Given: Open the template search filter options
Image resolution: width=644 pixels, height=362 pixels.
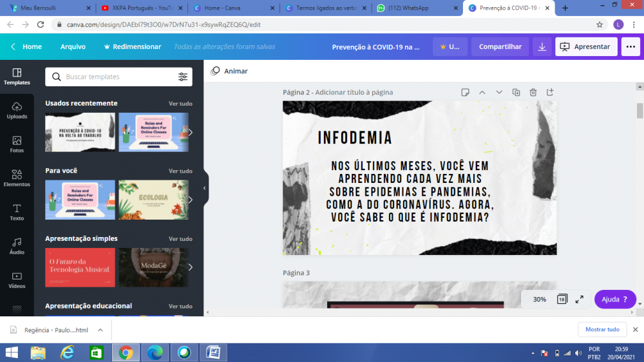Looking at the screenshot, I should [183, 77].
